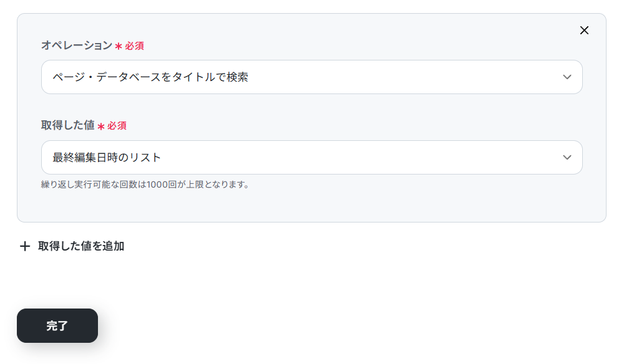Click the 必須 marker beside 取得した値
Screen dimensions: 624x364
(x=117, y=126)
